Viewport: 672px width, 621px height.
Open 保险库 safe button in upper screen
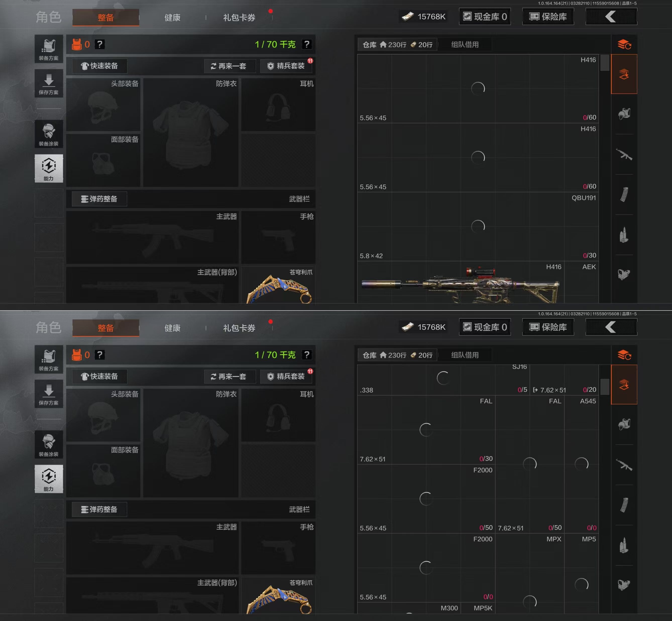click(548, 17)
